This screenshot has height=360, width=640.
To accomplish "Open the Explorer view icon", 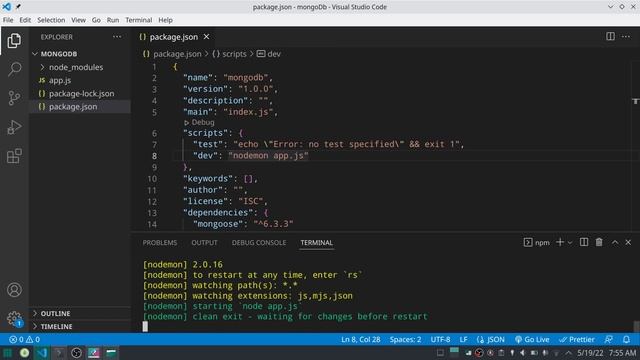I will [14, 40].
